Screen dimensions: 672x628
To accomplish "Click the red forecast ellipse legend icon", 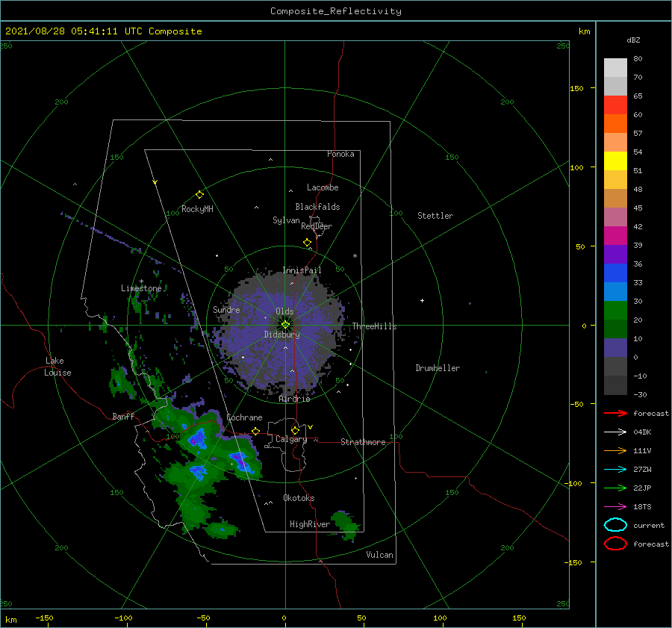I will (x=615, y=544).
